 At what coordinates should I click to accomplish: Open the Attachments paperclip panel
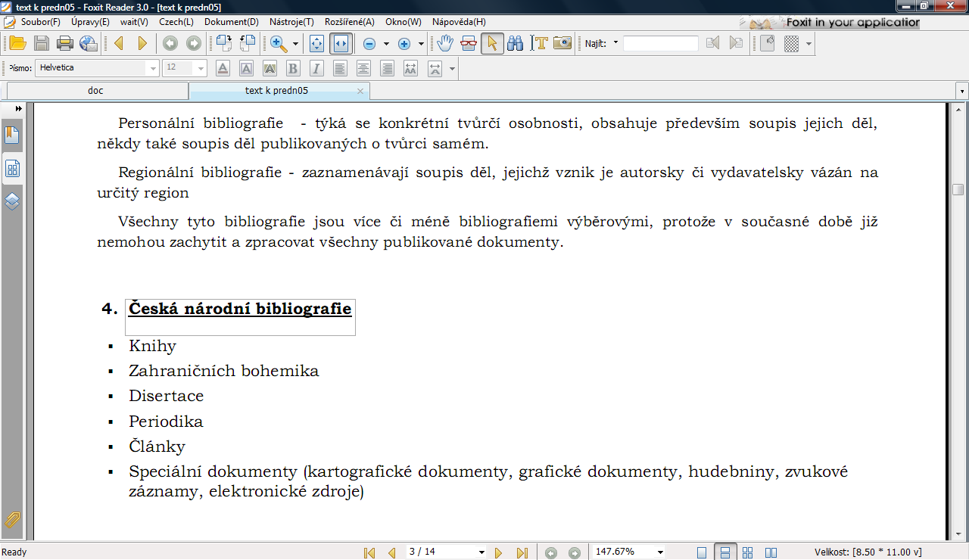click(12, 520)
